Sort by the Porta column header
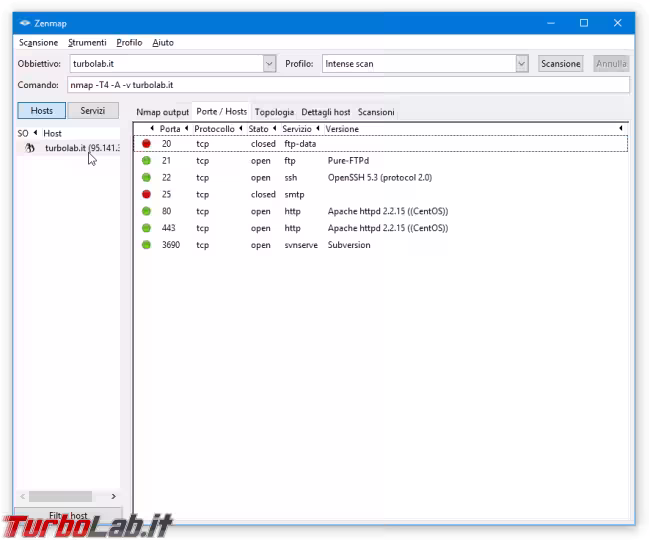This screenshot has width=650, height=540. pos(170,129)
